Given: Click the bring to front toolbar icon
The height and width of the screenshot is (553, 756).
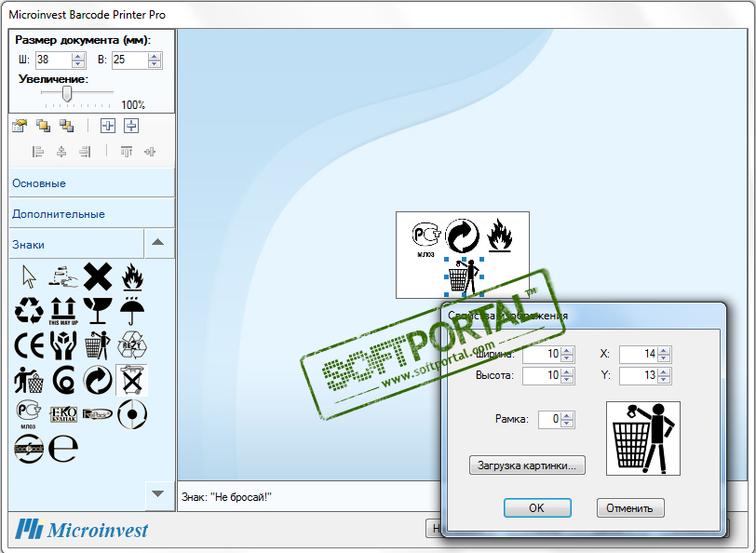Looking at the screenshot, I should pos(44,126).
